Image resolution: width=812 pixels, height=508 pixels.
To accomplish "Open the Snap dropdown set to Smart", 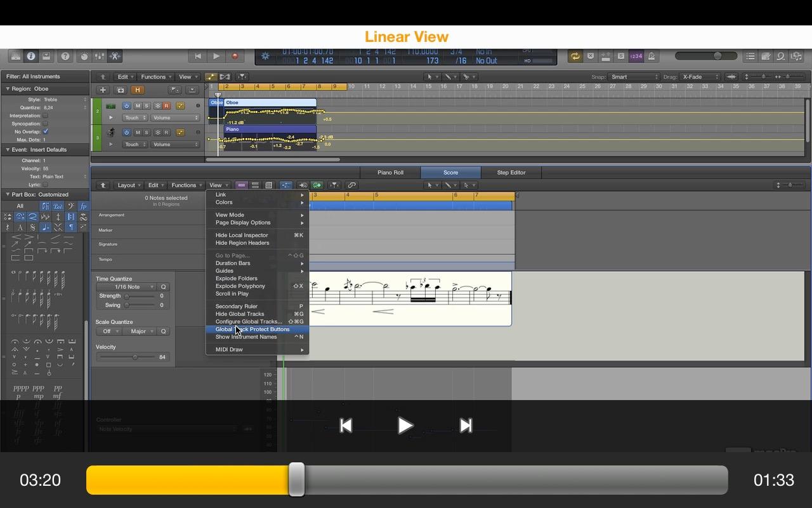I will click(634, 77).
